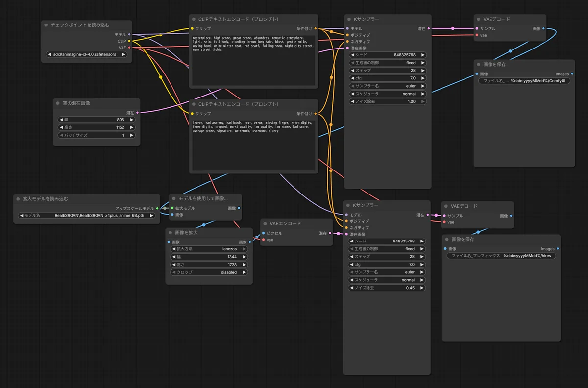Open the クロップ disabled combo

click(209, 272)
